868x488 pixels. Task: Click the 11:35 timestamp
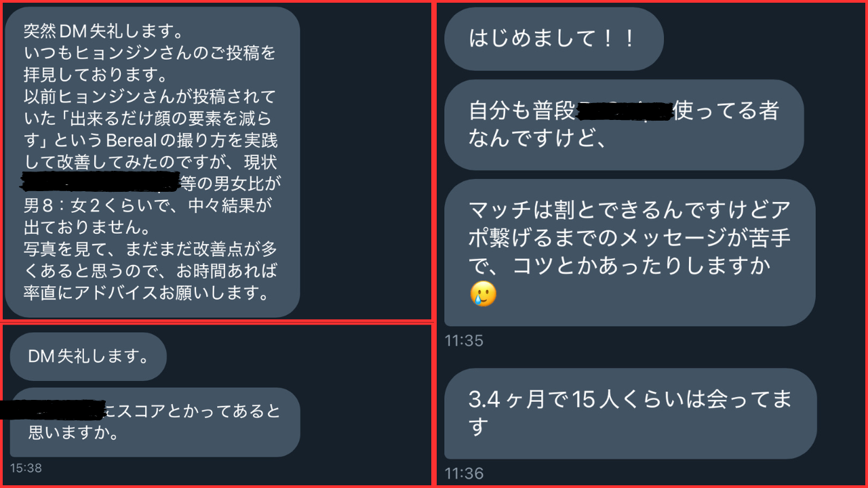pos(464,341)
